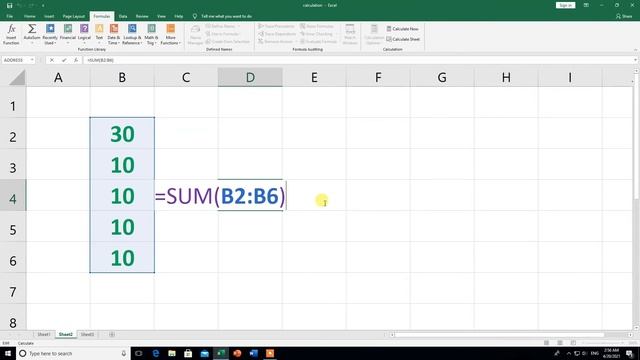Click the Select All corner triangle
Viewport: 640px width, 360px height.
pos(17,78)
